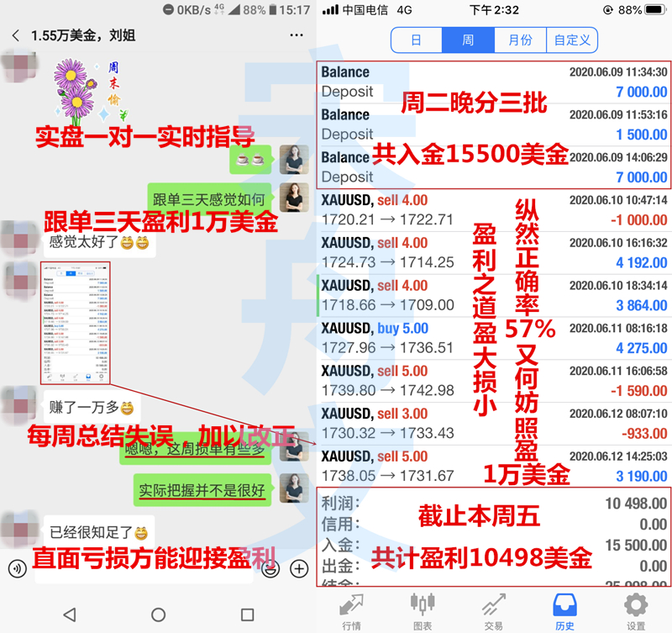
Task: Open the 7 000.00 deposit at 14:06:29
Action: [494, 166]
